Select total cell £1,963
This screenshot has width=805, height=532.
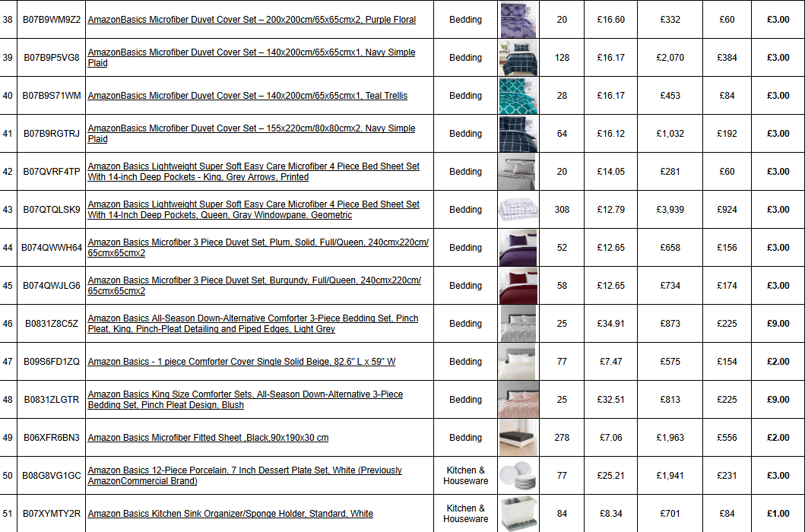[x=670, y=438]
